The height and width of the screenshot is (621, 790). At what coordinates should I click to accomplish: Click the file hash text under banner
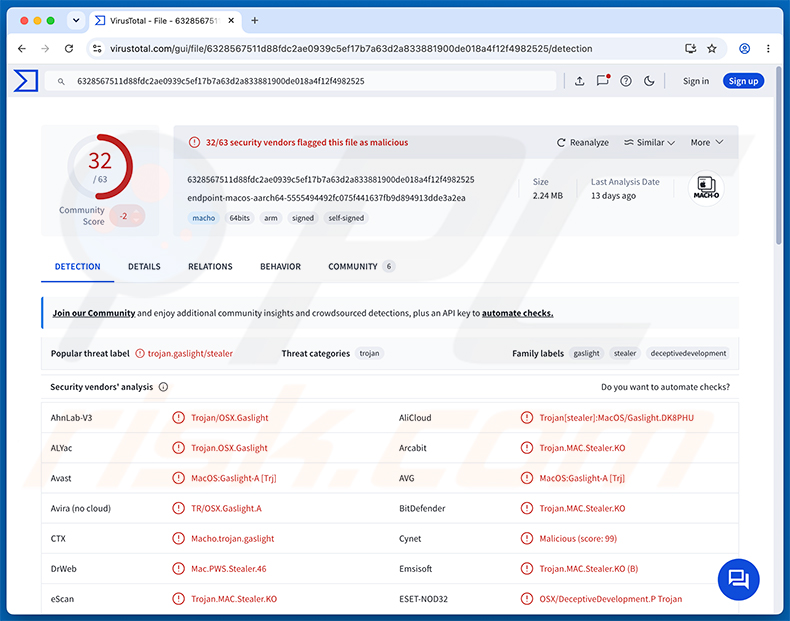[x=331, y=179]
